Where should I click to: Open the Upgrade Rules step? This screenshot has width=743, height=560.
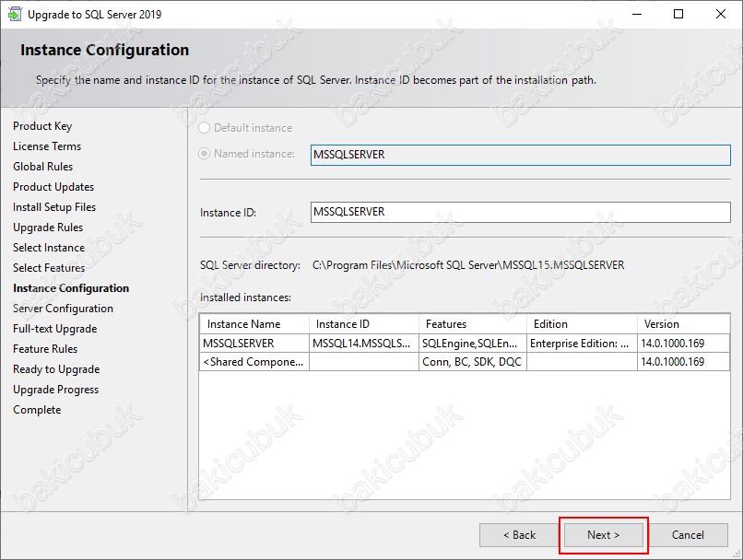tap(48, 227)
